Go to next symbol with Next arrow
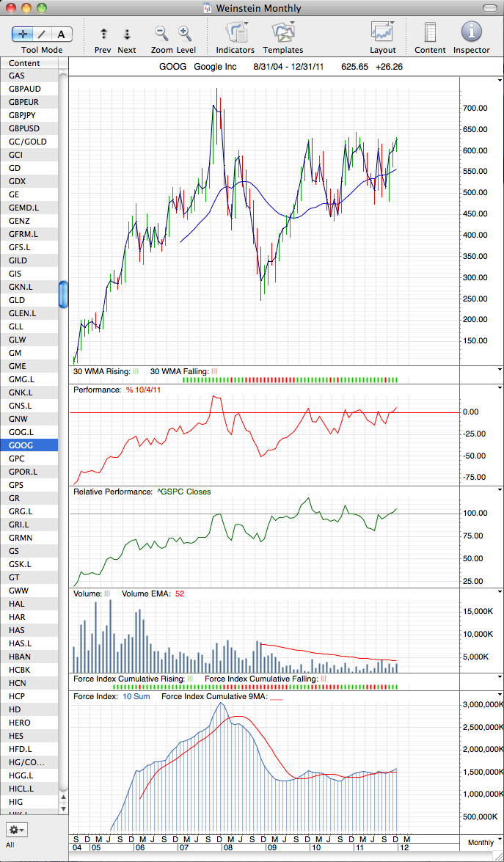The height and width of the screenshot is (862, 504). (127, 34)
